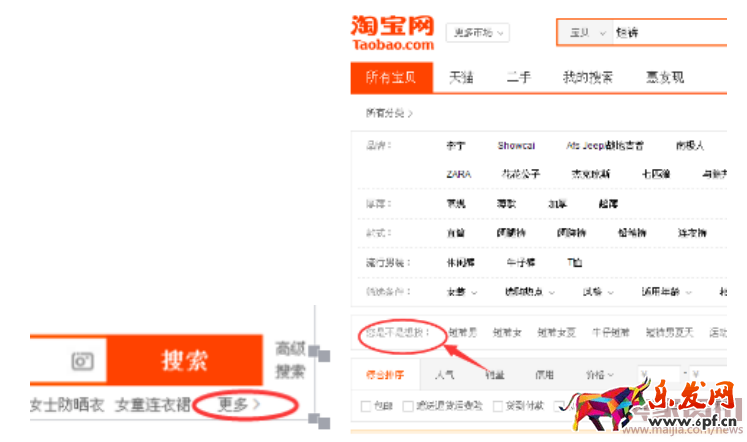
Task: Choose 薄款 thickness filter
Action: point(506,204)
